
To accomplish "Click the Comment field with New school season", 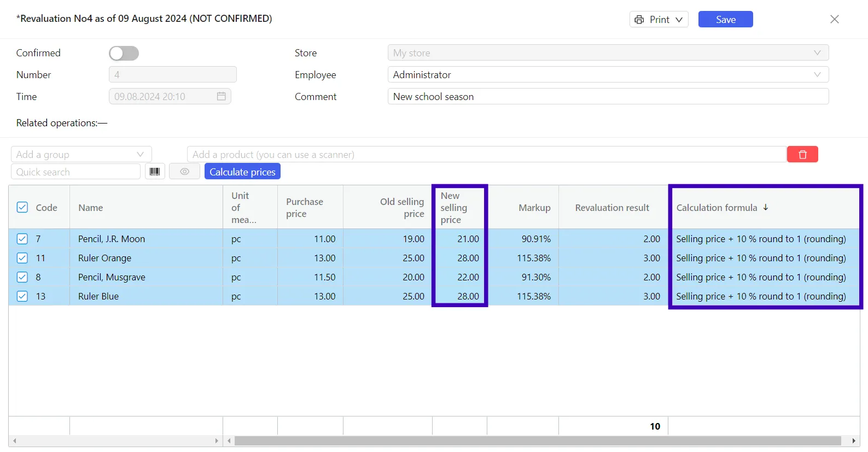I will 608,96.
